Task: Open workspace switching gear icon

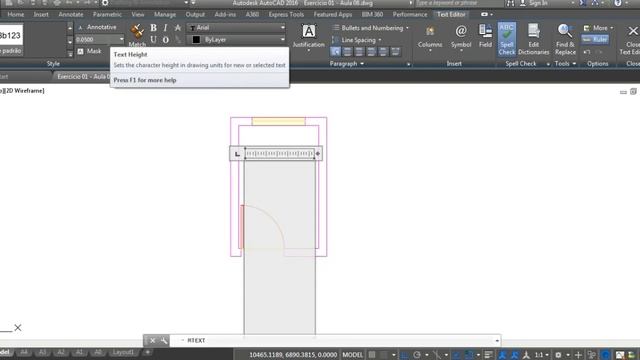Action: (x=558, y=355)
